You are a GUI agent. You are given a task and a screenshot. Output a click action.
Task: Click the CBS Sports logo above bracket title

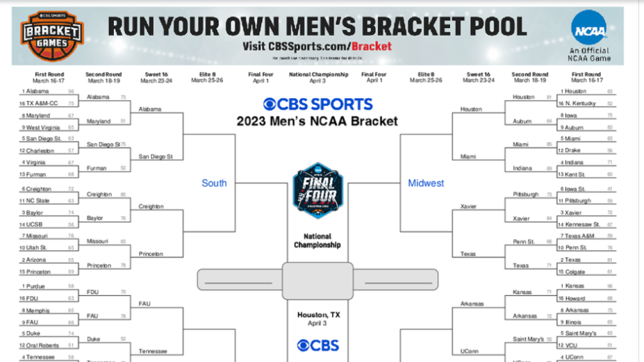point(317,104)
